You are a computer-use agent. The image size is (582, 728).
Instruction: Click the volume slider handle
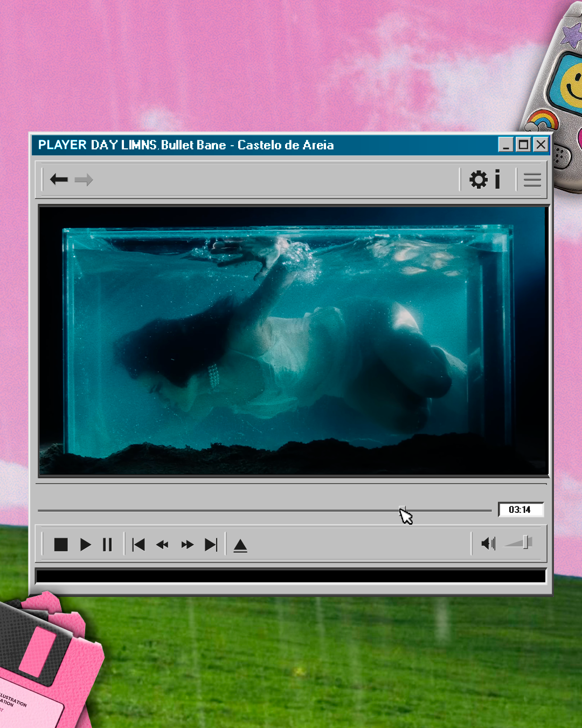(526, 542)
